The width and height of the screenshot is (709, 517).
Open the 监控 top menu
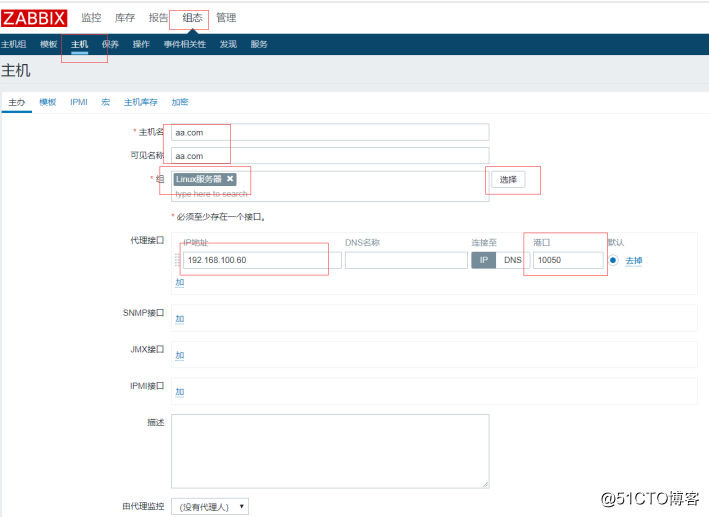pyautogui.click(x=91, y=18)
